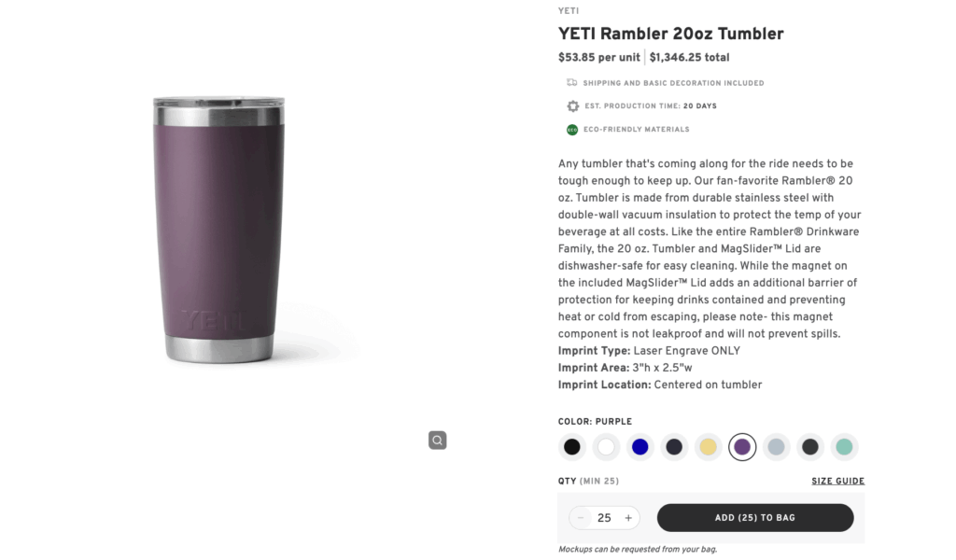Select the charcoal color swatch
The width and height of the screenshot is (956, 560).
pos(809,447)
